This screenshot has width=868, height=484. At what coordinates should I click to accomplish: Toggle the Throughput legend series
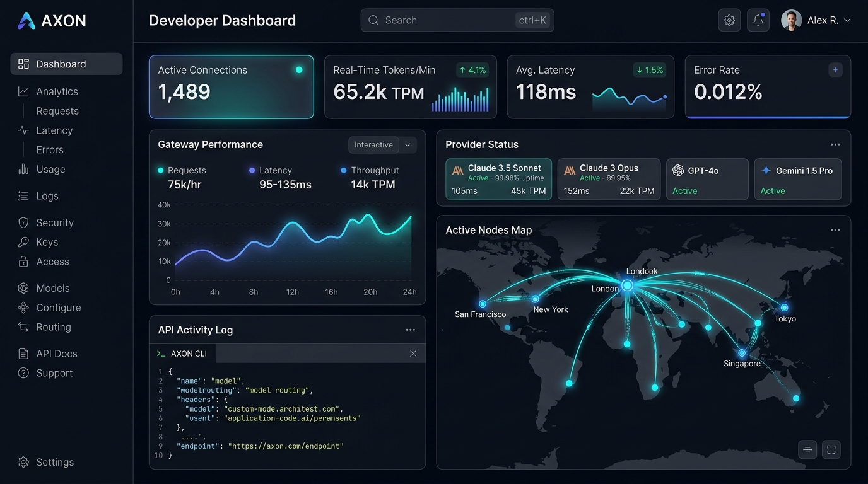[370, 170]
